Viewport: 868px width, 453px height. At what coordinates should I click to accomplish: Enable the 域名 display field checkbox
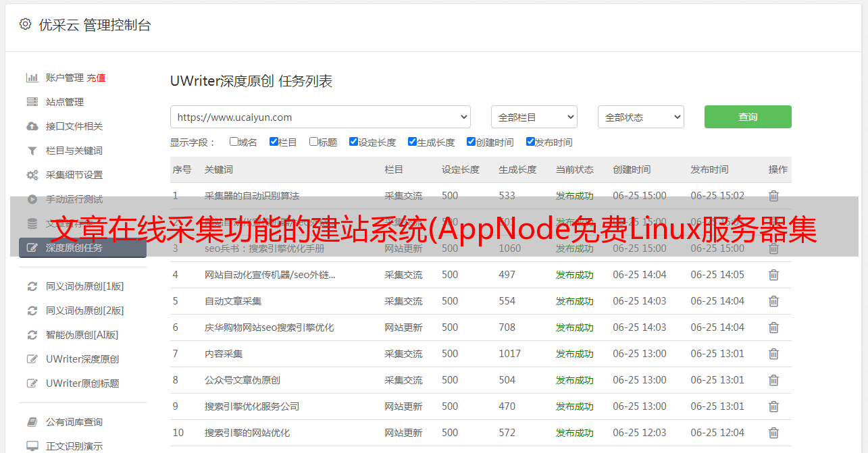click(x=234, y=142)
